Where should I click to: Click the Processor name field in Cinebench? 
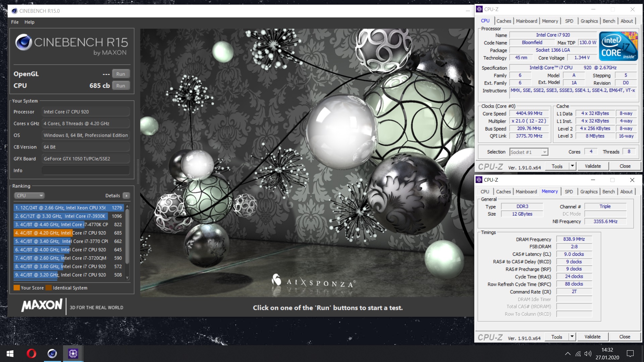point(86,112)
